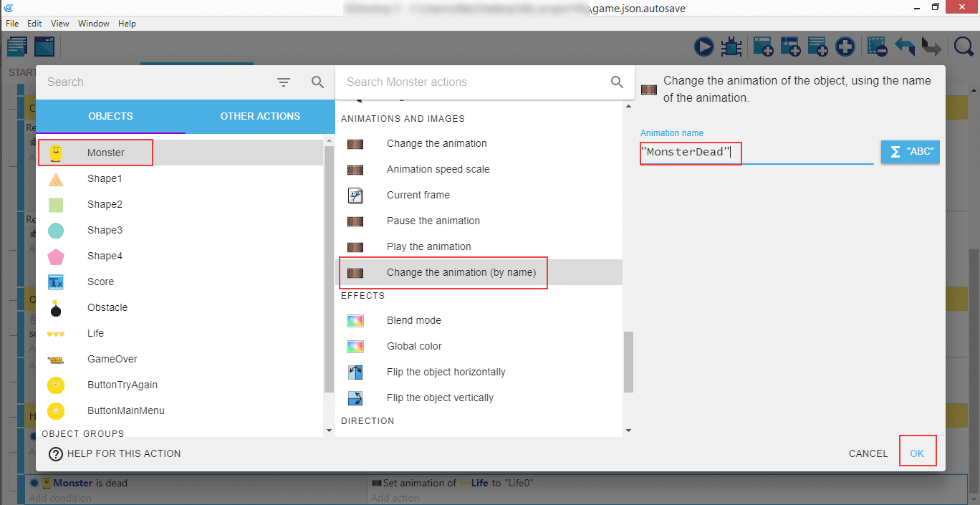The width and height of the screenshot is (980, 505).
Task: Choose the "Flip the object horizontally" action
Action: [x=446, y=372]
